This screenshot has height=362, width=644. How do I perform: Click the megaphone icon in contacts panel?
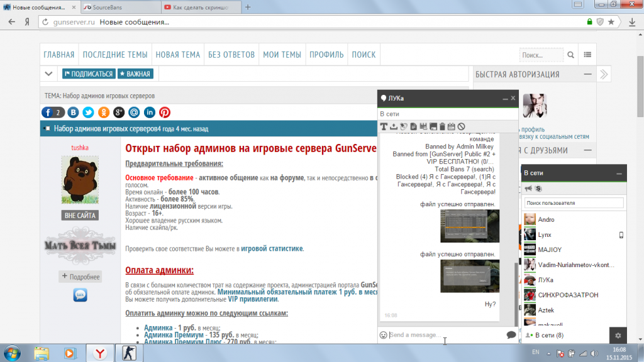pyautogui.click(x=528, y=189)
